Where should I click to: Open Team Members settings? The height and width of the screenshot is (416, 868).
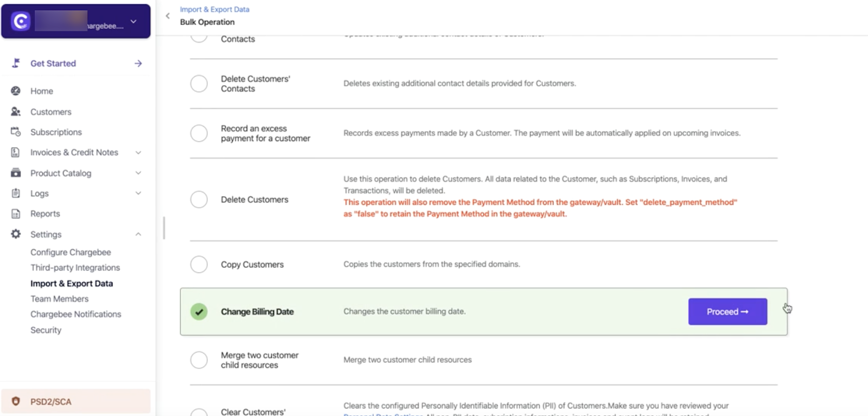(x=59, y=299)
